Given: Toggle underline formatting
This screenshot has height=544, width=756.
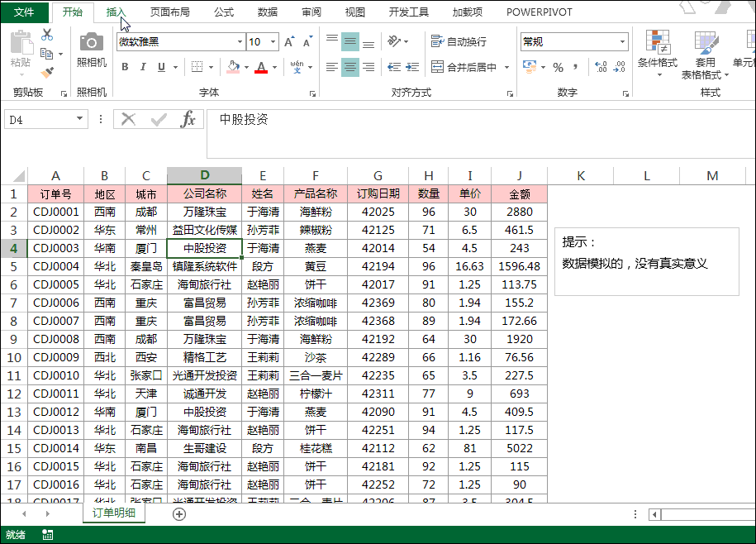Looking at the screenshot, I should [x=160, y=65].
